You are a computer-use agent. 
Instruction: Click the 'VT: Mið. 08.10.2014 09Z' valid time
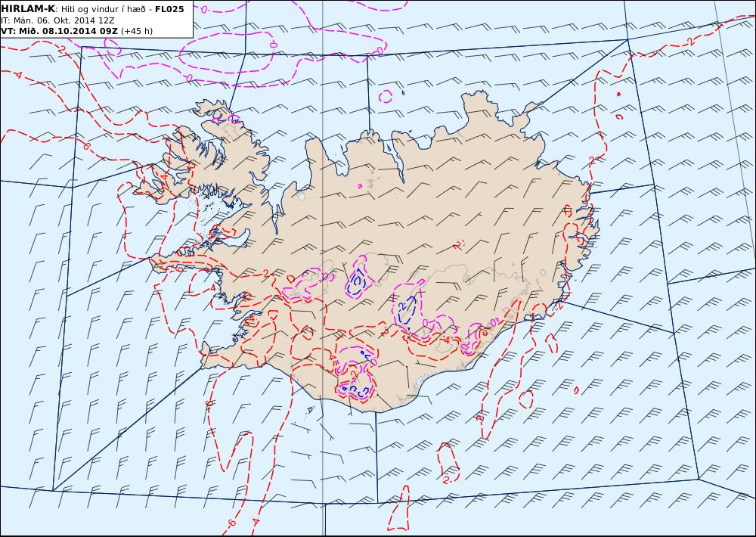click(59, 31)
